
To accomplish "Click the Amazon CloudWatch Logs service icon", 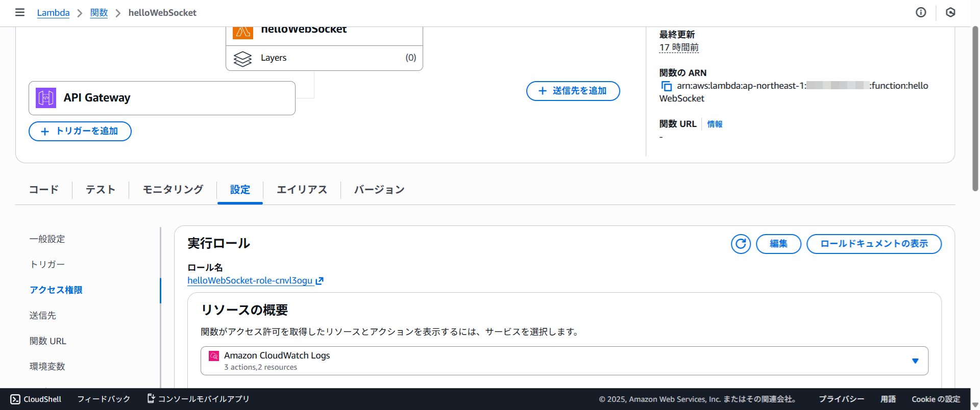I will tap(214, 356).
